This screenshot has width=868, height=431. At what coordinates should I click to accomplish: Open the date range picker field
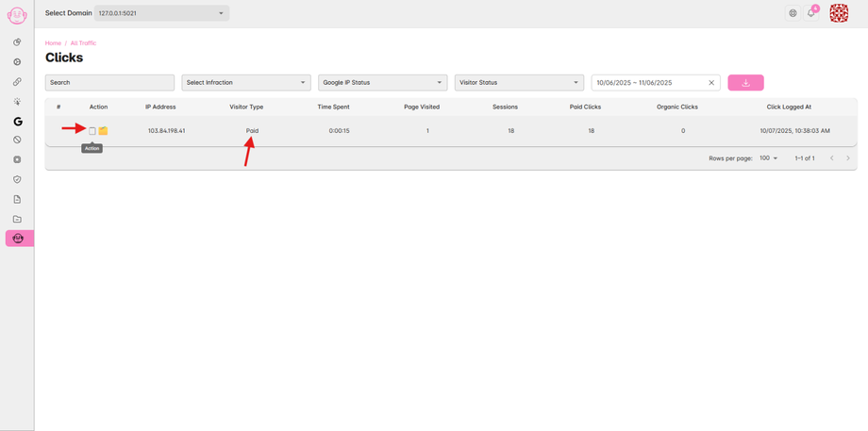[x=656, y=82]
